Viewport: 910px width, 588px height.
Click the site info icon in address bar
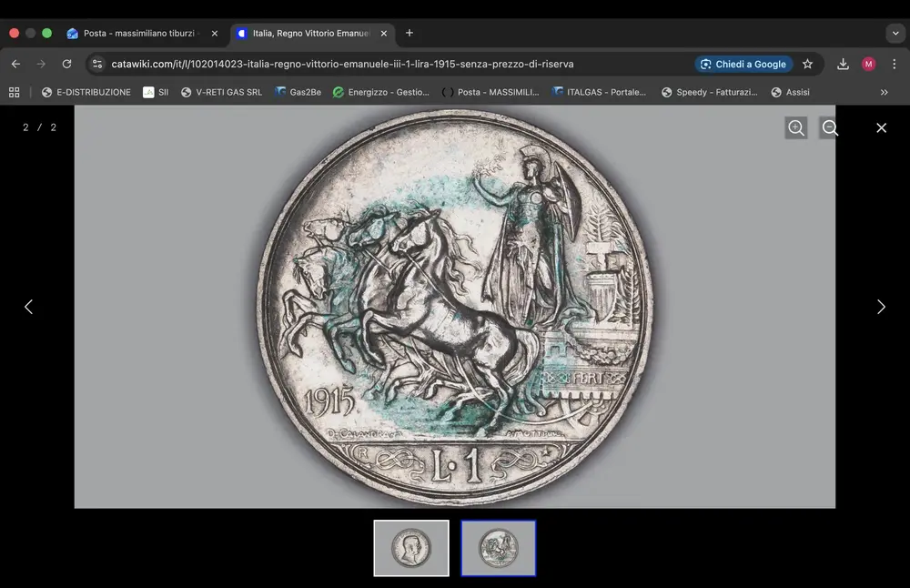[x=96, y=64]
